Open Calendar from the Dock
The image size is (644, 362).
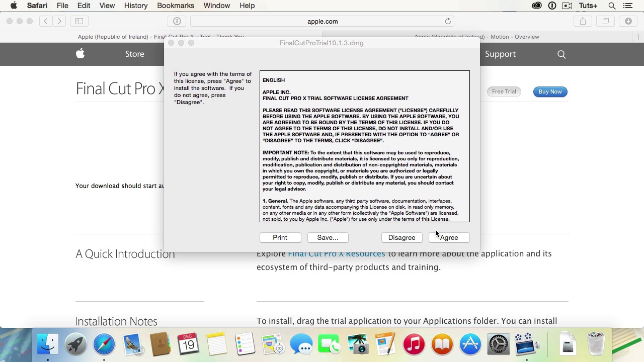pyautogui.click(x=189, y=344)
